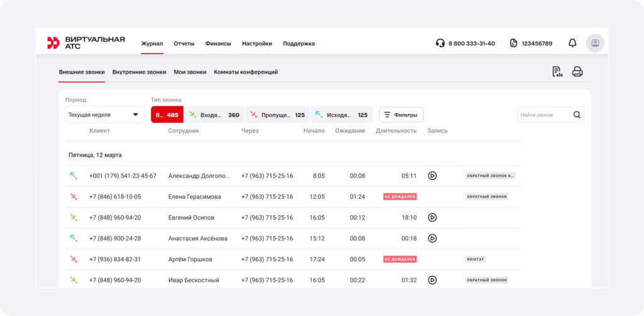Click the Длительность column header

(x=396, y=131)
